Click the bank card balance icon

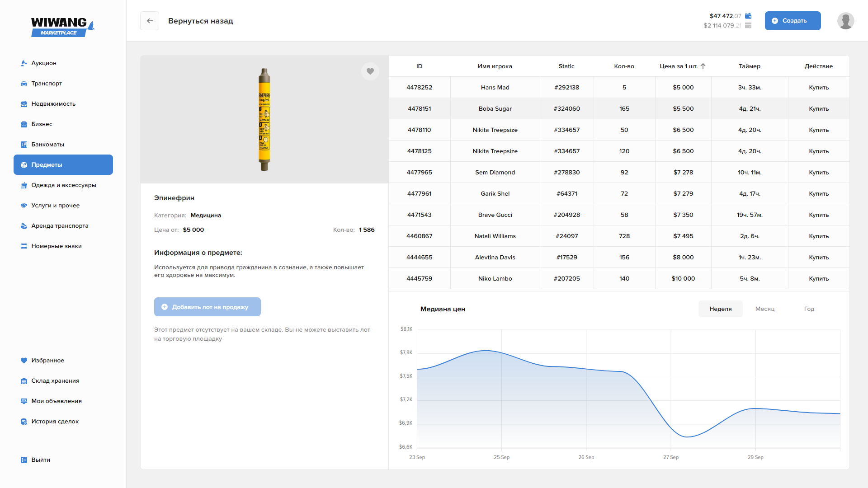click(x=748, y=25)
